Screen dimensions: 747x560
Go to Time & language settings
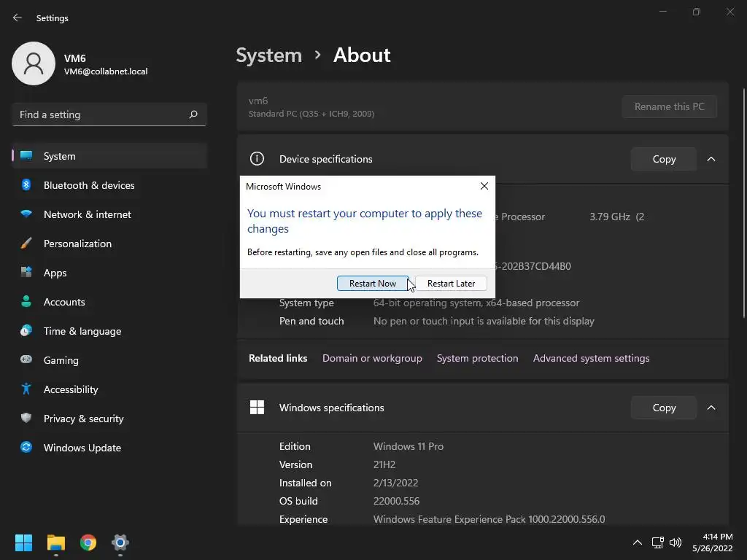pos(82,331)
